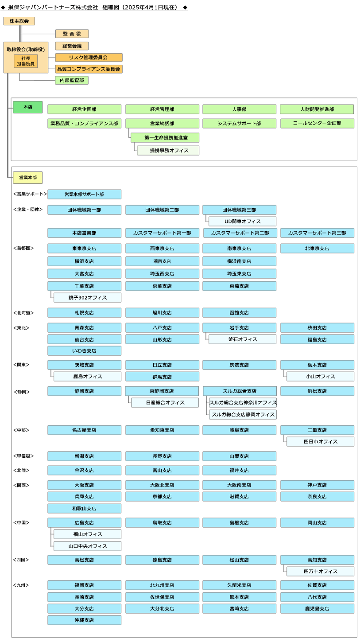
Task: Open the 小山オフィス box
Action: coord(320,377)
